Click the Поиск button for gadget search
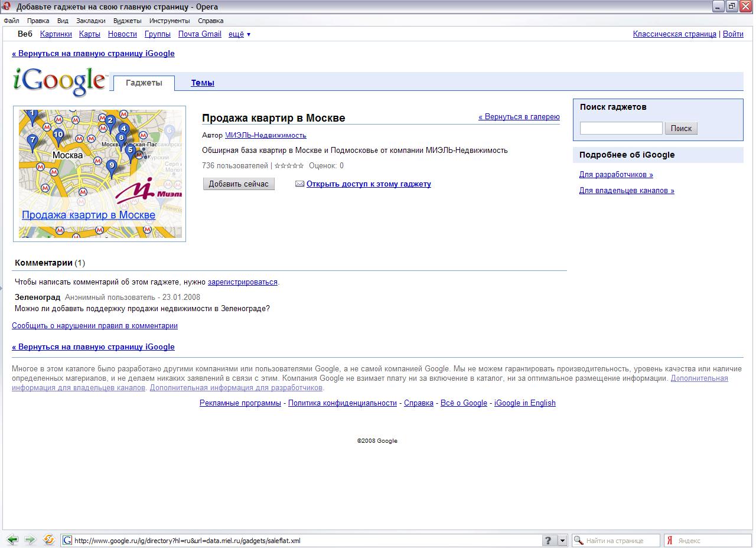 coord(681,128)
